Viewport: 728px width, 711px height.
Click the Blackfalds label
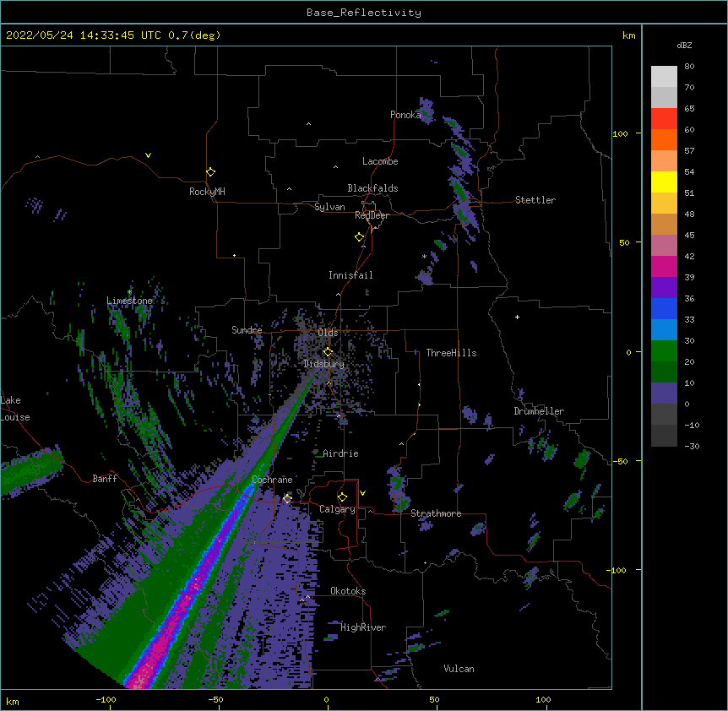pos(372,188)
